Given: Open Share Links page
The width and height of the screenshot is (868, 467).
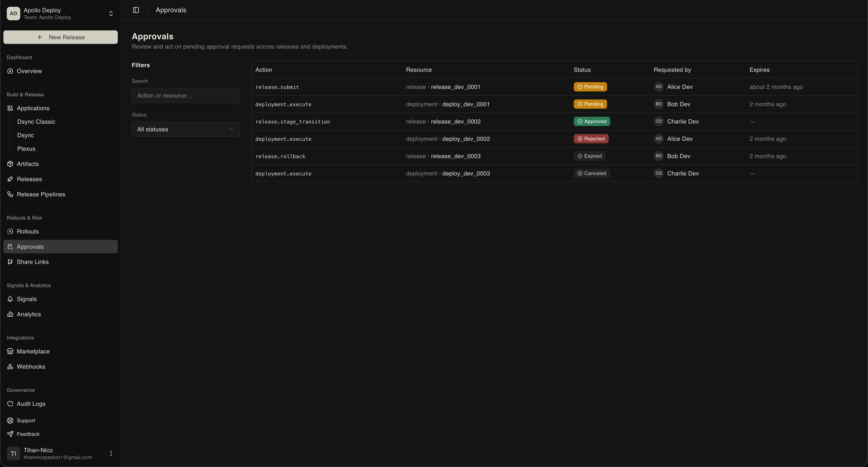Looking at the screenshot, I should click(x=61, y=262).
